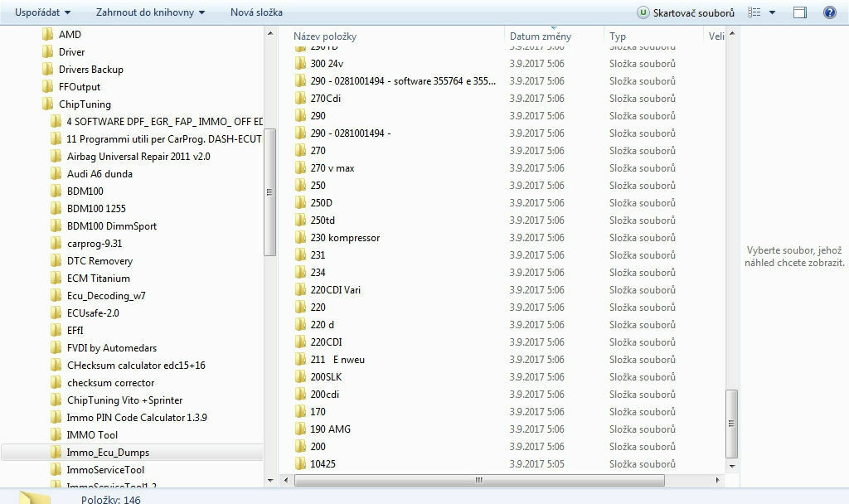The width and height of the screenshot is (849, 504).
Task: Click the Nová složka button
Action: [x=256, y=12]
